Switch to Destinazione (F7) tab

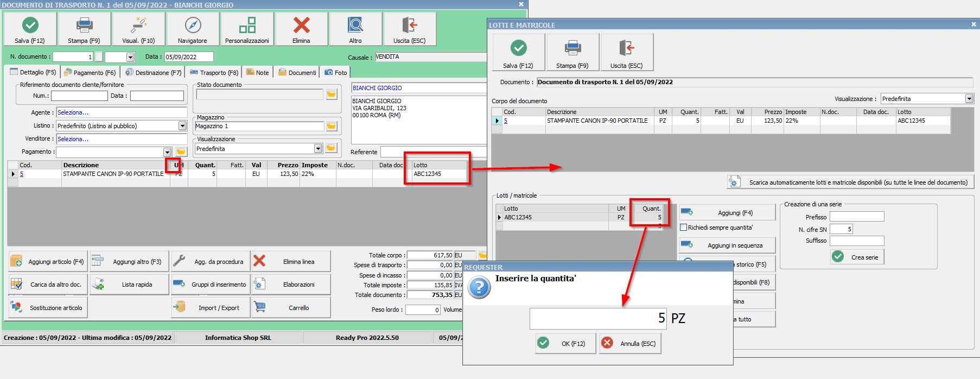click(153, 72)
